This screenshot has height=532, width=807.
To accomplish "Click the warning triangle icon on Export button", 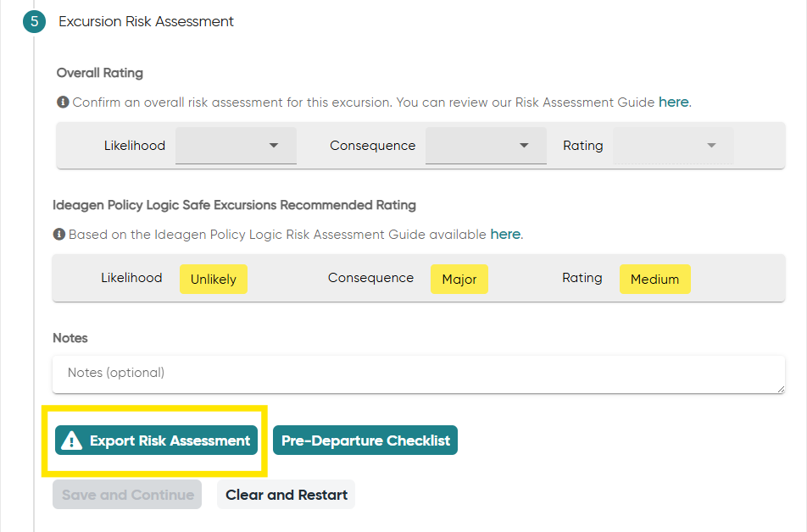I will [71, 441].
